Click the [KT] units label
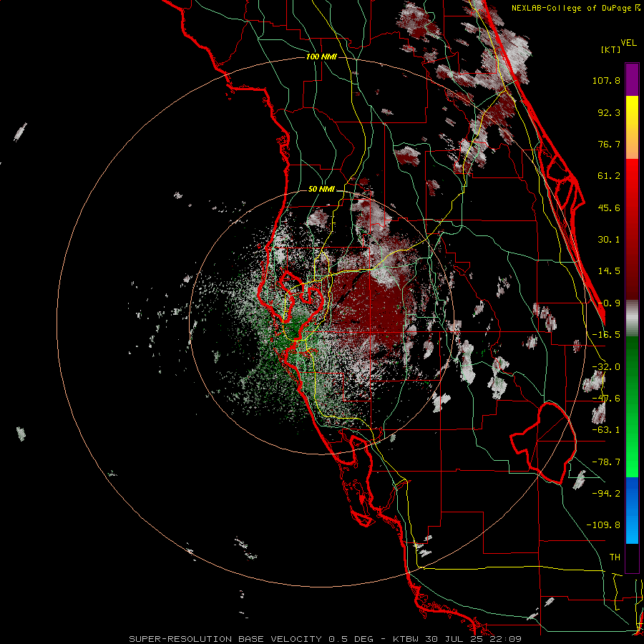Viewport: 644px width, 644px height. [x=610, y=49]
